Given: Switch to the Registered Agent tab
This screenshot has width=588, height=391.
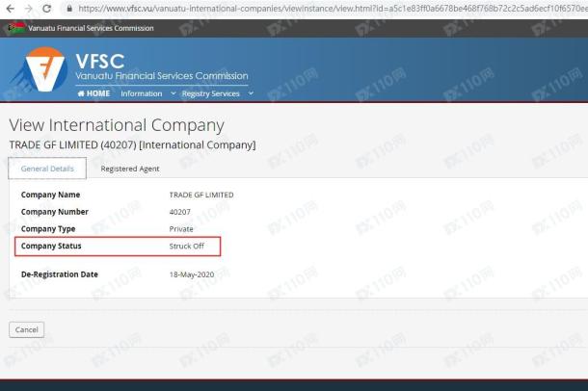Looking at the screenshot, I should point(130,169).
